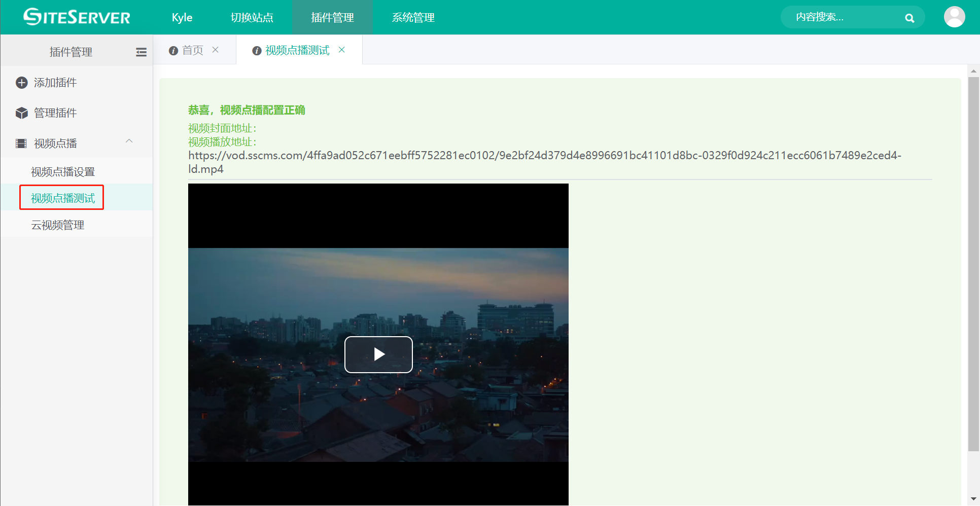Viewport: 980px width, 506px height.
Task: Open the 切换站点 menu
Action: coord(252,18)
